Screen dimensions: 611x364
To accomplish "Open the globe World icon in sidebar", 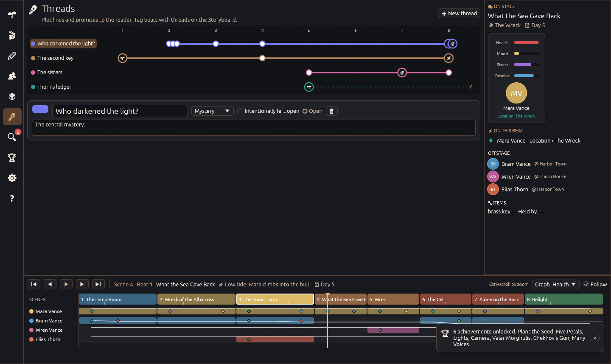I will point(12,96).
